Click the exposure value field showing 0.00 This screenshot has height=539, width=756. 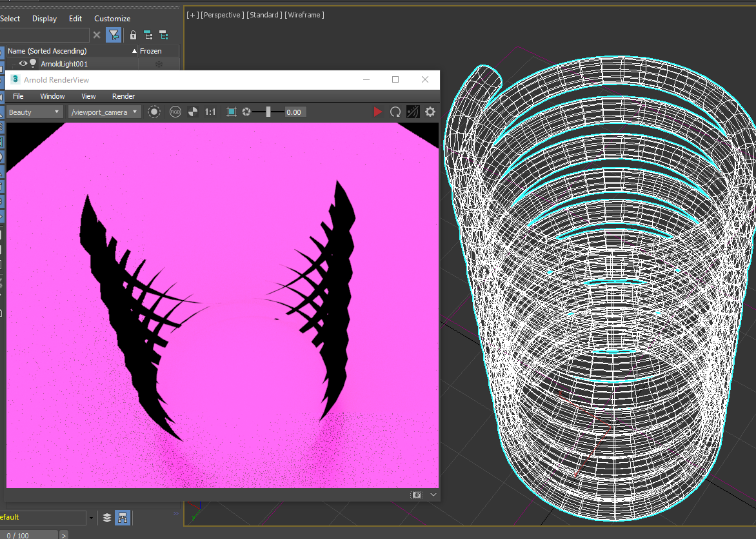(x=294, y=112)
